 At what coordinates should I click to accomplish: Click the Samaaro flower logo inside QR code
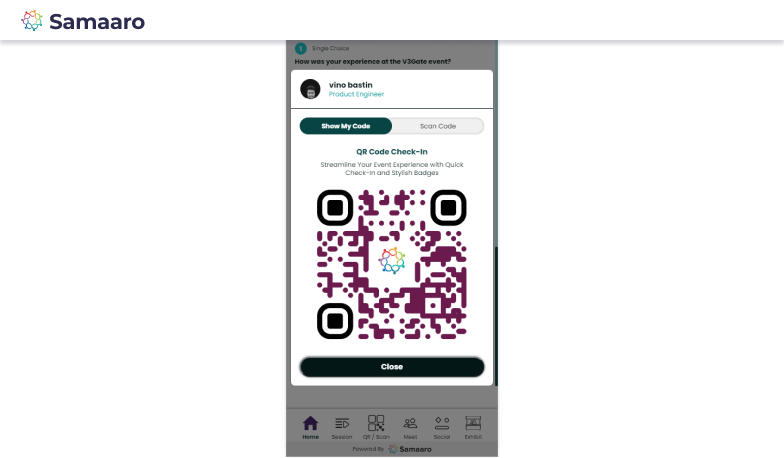click(x=392, y=260)
